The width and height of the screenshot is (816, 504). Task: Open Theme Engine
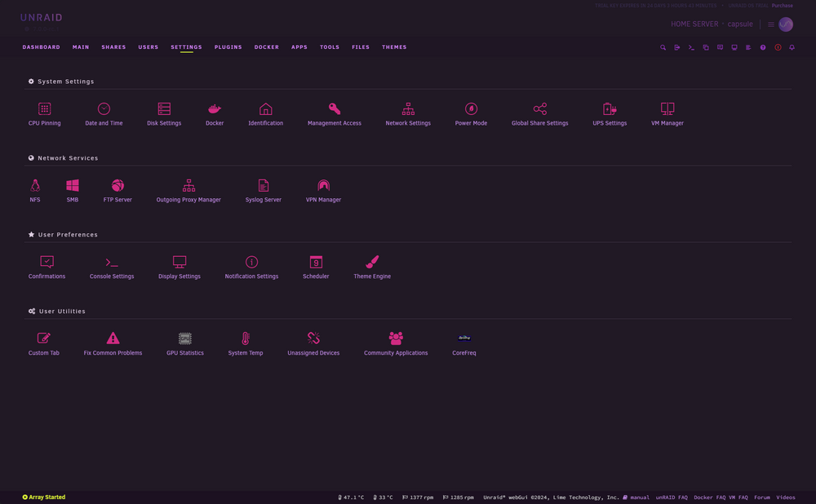pos(372,267)
